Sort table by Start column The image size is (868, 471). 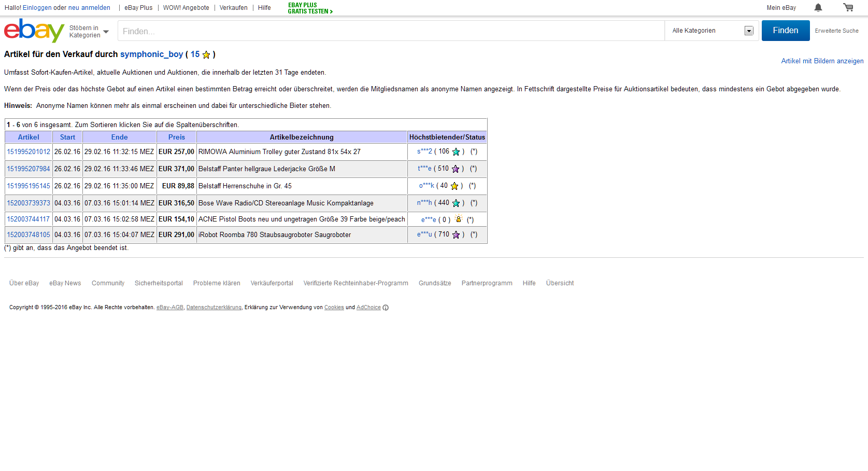pyautogui.click(x=67, y=137)
